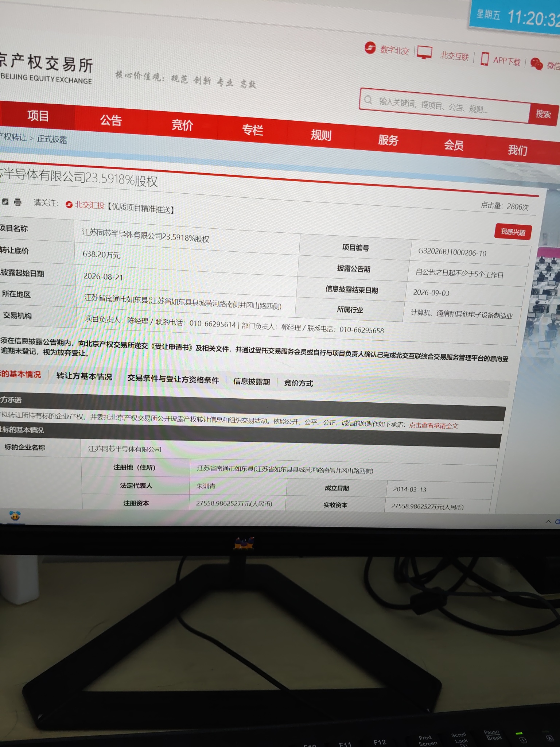
Task: Click the registered capital amount under 注册资本
Action: point(234,504)
